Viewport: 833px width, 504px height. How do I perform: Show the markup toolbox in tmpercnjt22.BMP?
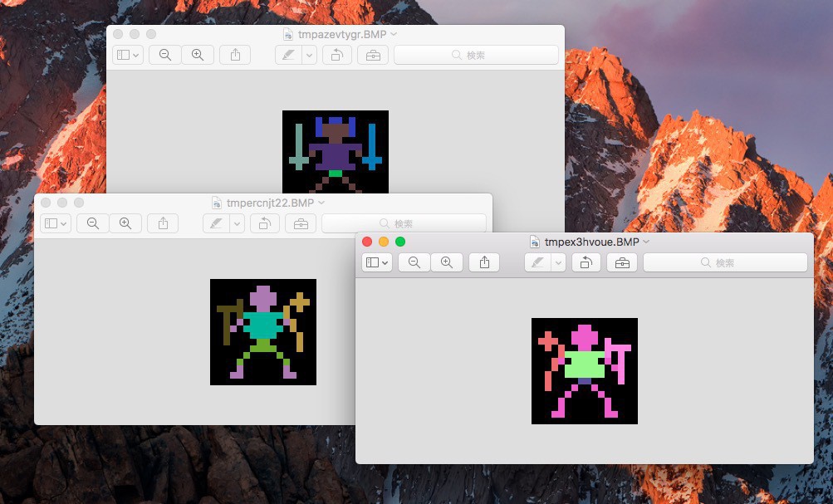[301, 223]
